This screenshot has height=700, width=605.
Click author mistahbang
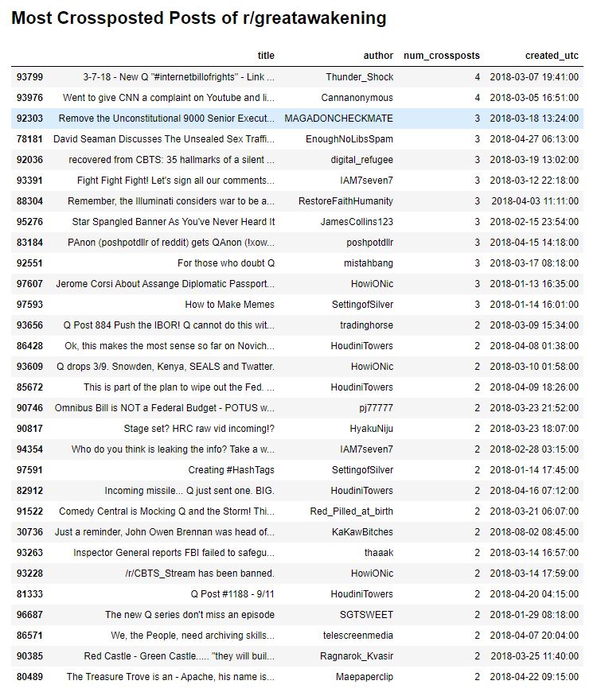point(369,263)
